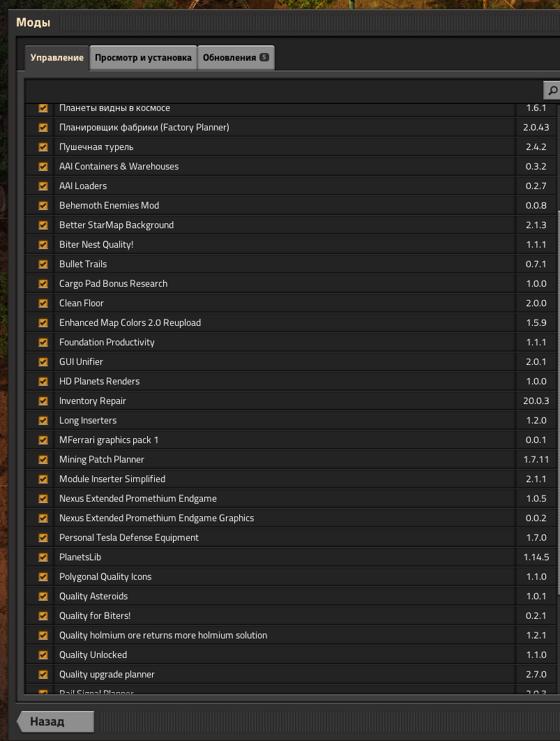Disable HD Planets Renders checkbox

coord(43,382)
